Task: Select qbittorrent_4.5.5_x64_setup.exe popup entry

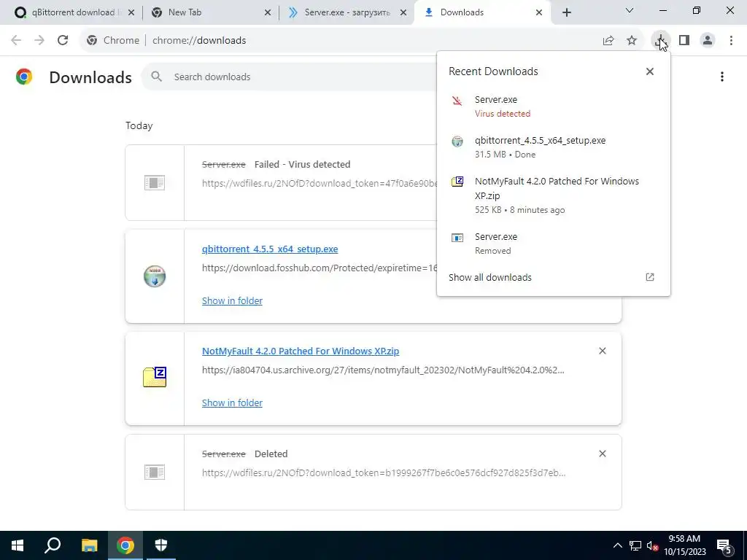Action: pyautogui.click(x=553, y=147)
